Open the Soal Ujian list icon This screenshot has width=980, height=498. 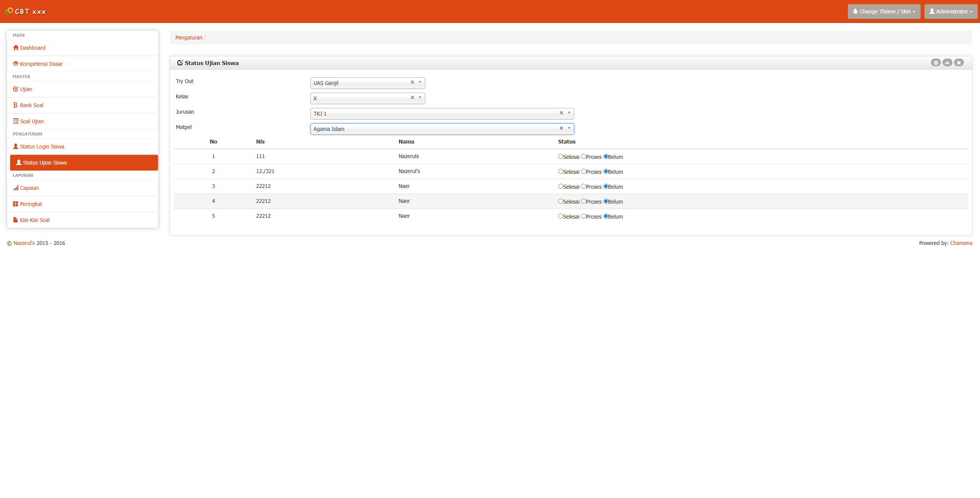15,121
